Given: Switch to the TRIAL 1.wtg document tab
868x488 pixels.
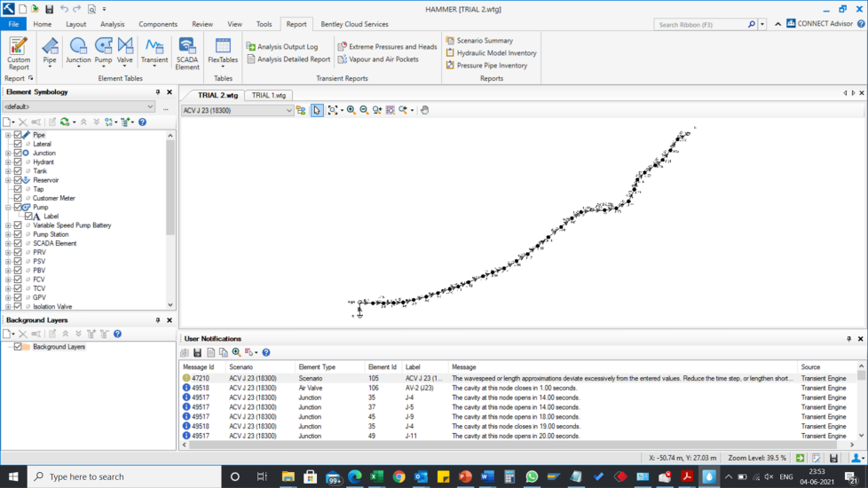Looking at the screenshot, I should click(269, 95).
